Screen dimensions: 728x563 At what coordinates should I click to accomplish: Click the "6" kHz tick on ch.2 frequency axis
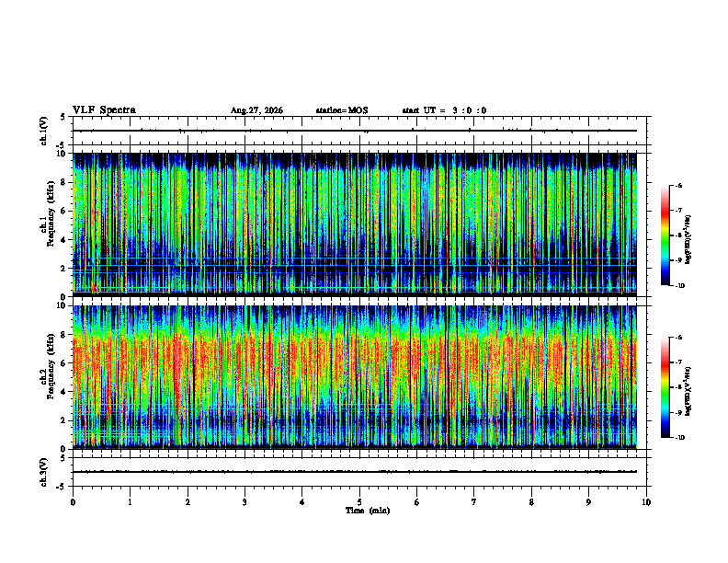coord(62,363)
